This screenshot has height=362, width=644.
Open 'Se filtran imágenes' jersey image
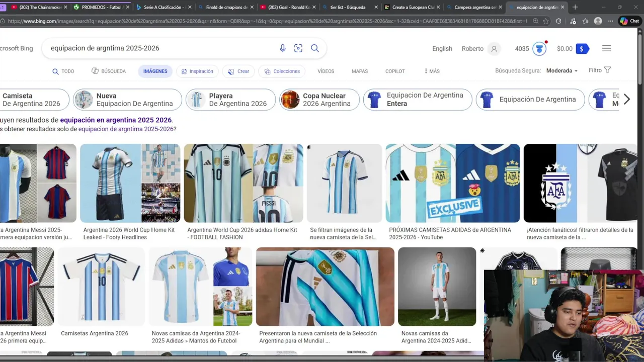click(x=344, y=183)
